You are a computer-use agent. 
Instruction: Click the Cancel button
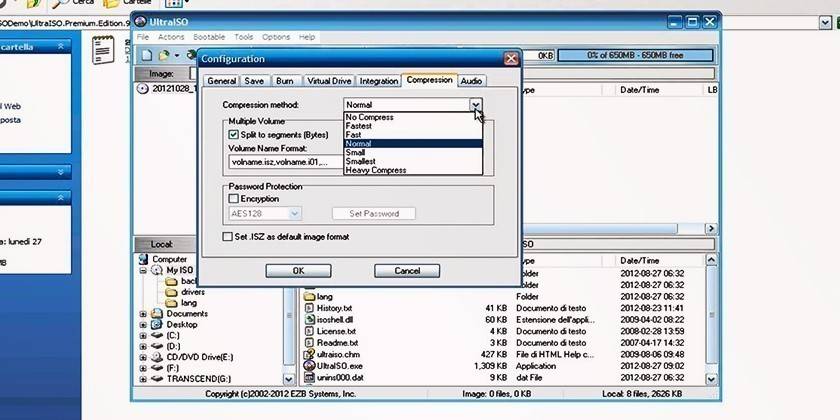click(407, 271)
